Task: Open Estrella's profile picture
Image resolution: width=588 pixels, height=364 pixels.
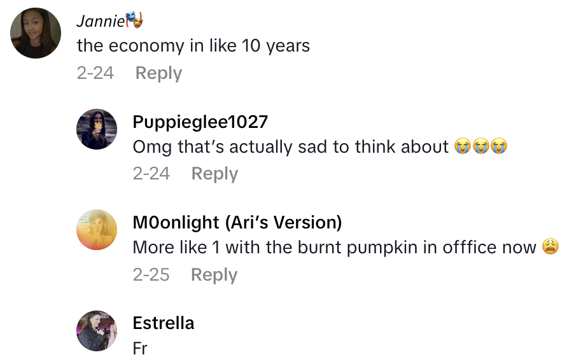Action: [x=97, y=331]
